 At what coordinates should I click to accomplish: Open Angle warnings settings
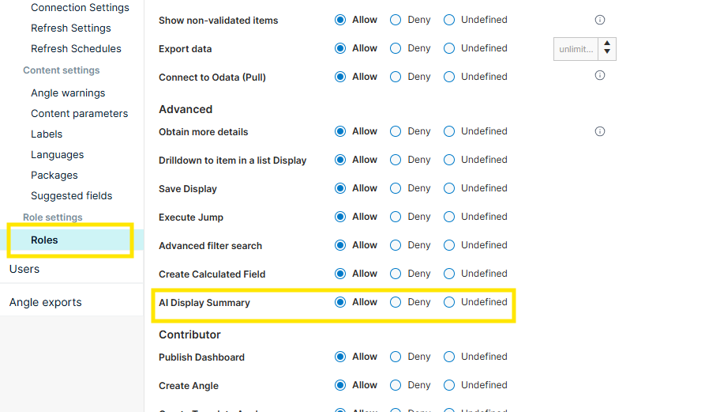tap(68, 93)
